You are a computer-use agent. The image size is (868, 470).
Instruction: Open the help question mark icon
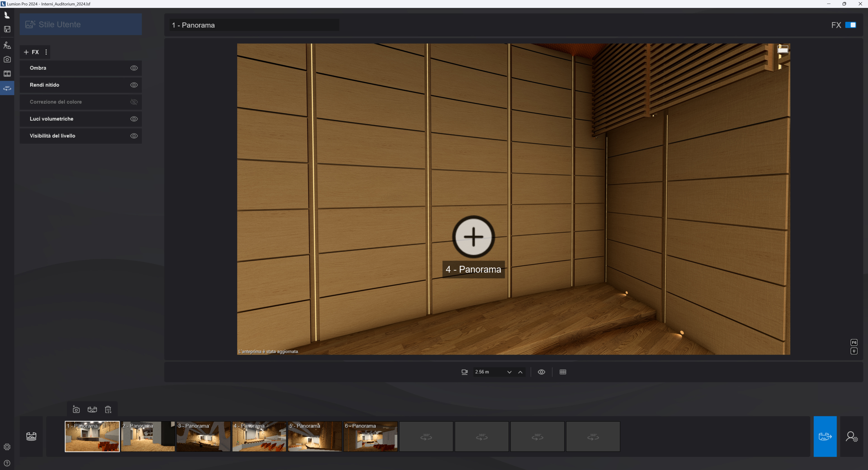pyautogui.click(x=7, y=463)
